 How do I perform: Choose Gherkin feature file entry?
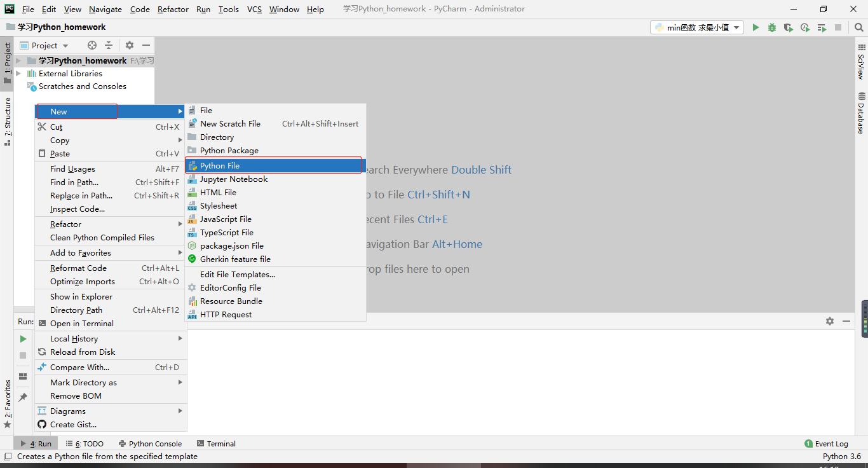point(275,259)
